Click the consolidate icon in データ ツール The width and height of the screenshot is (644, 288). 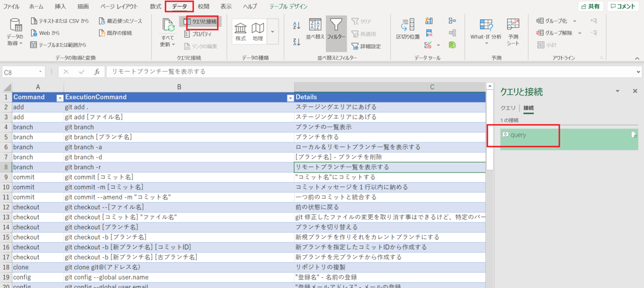452,21
